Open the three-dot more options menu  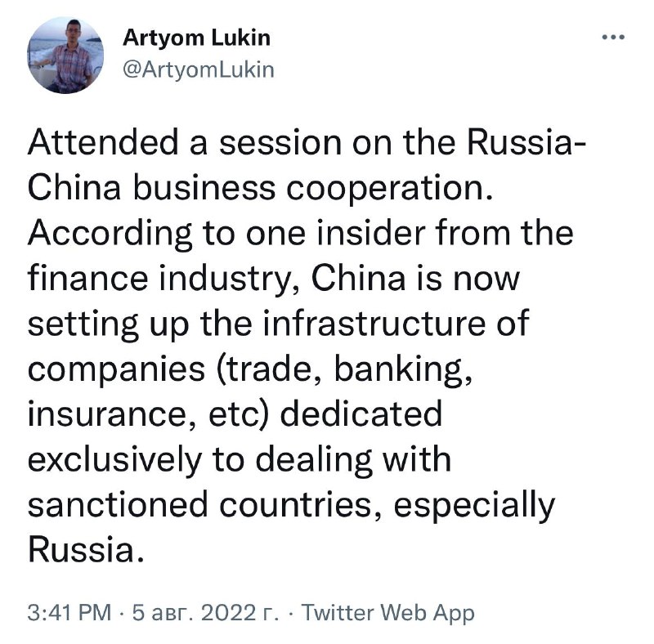coord(613,38)
